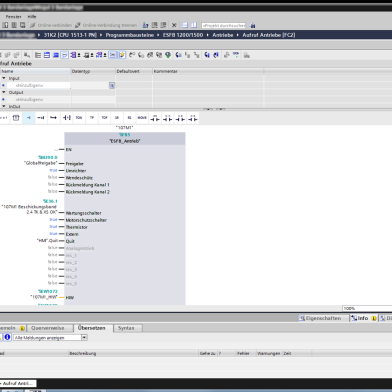Image resolution: width=392 pixels, height=392 pixels.
Task: Select ESFB 1200/1500 in the breadcrumb
Action: click(183, 35)
